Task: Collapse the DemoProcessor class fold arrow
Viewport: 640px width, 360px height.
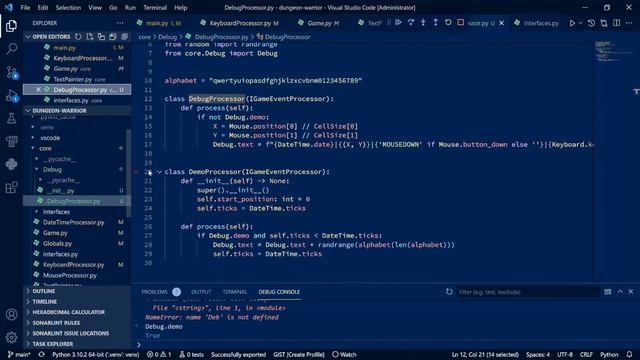Action: [159, 172]
